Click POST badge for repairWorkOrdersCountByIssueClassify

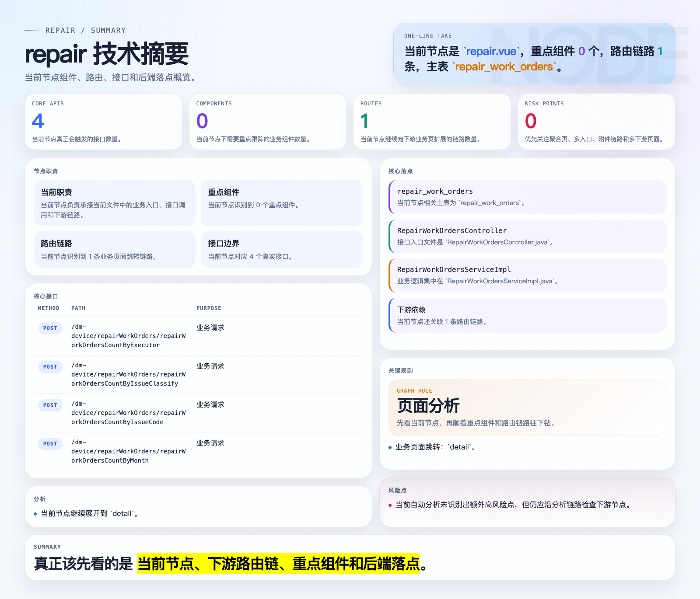point(50,367)
